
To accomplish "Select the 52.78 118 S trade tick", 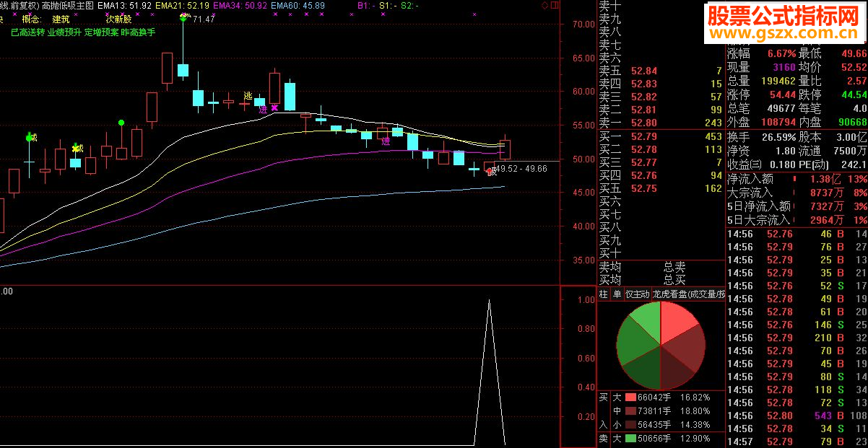I will pos(797,390).
